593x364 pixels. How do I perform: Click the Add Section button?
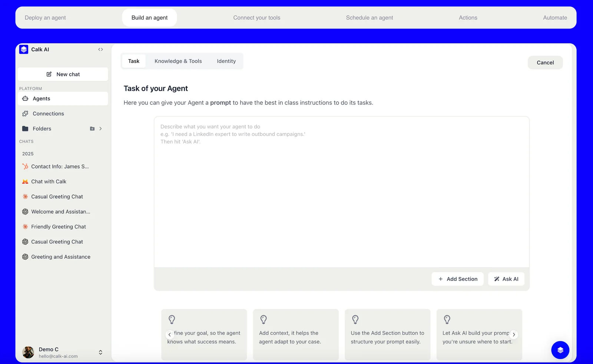click(x=457, y=279)
